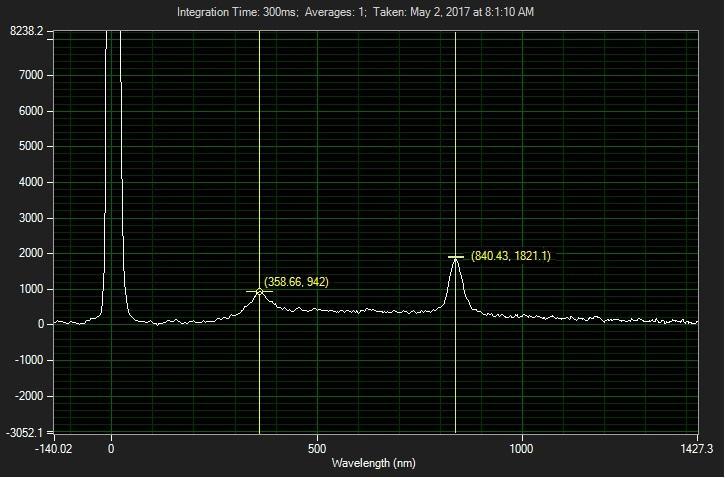Click the x-axis minimum value -140.02
725x478 pixels.
click(53, 448)
